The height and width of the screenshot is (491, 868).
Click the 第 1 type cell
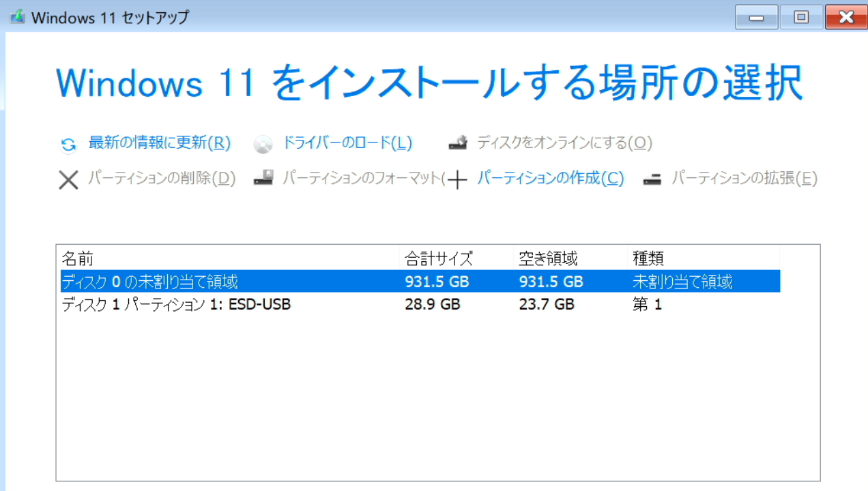(x=647, y=304)
